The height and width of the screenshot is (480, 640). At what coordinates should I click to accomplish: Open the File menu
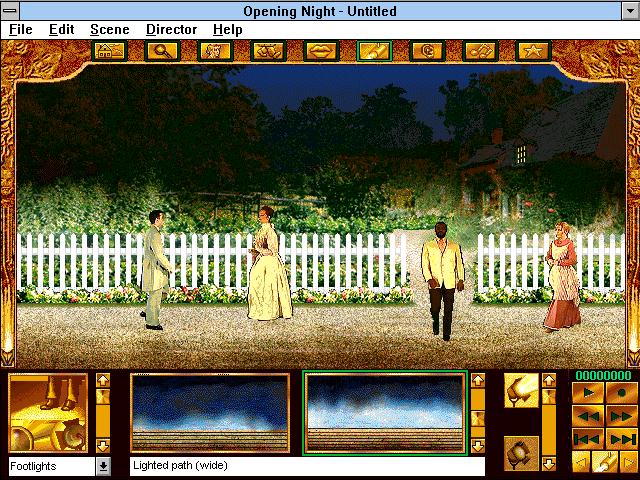[20, 29]
